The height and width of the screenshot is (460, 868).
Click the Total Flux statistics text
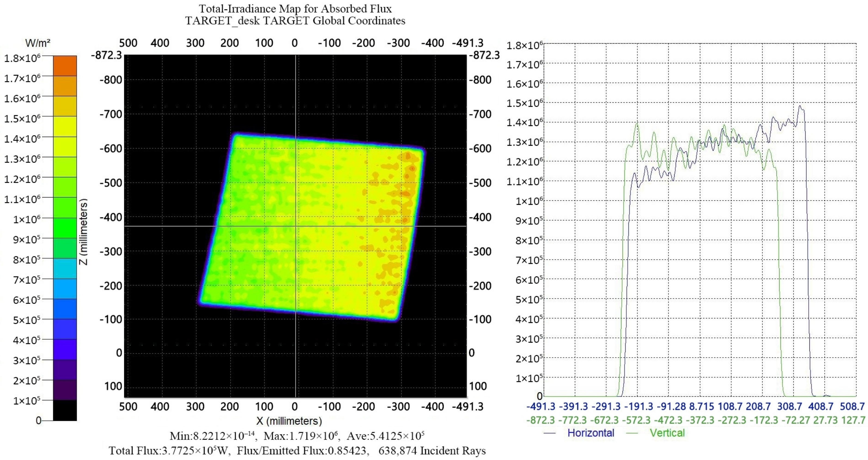(168, 450)
